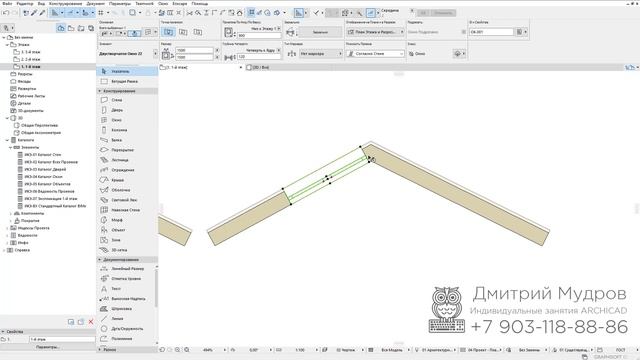Select the Zone (Зона) tool
The image size is (640, 360).
(127, 240)
